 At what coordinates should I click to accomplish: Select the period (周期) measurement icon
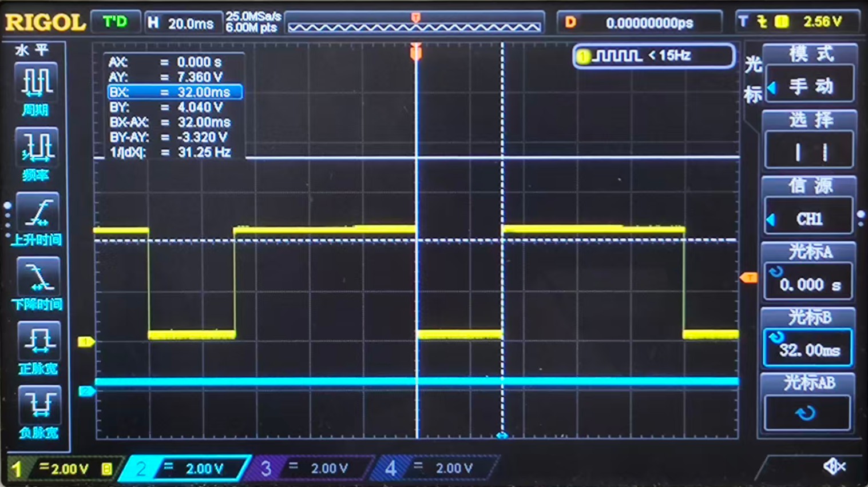[37, 87]
